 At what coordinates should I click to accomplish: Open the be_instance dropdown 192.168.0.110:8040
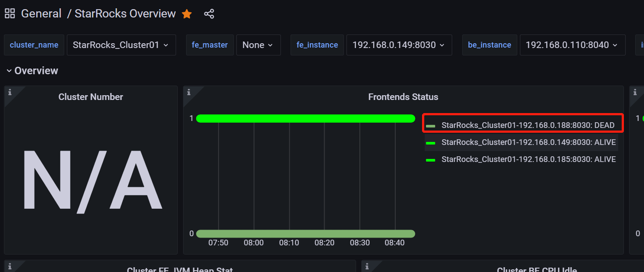[x=572, y=45]
